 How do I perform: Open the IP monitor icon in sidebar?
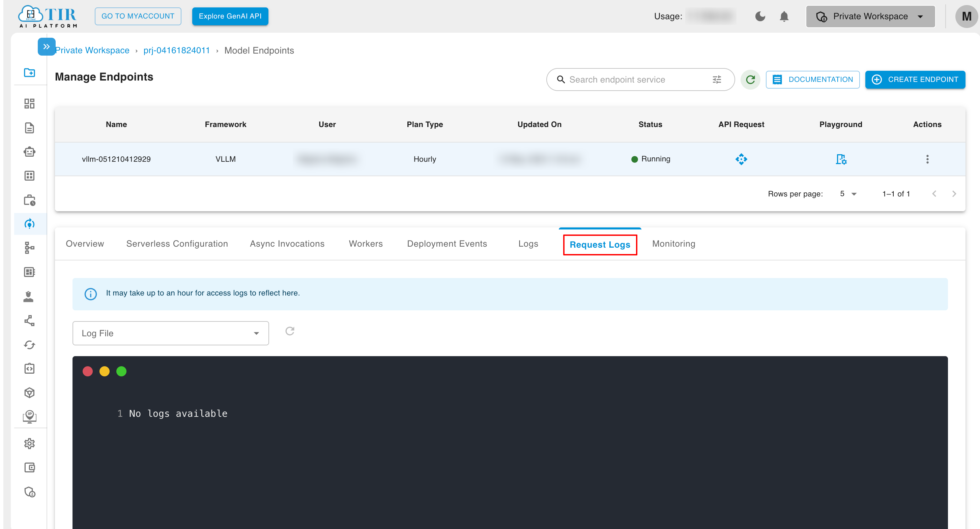29,416
